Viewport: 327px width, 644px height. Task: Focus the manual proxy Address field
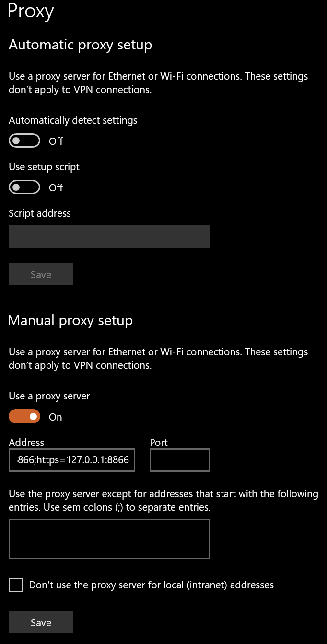click(72, 460)
